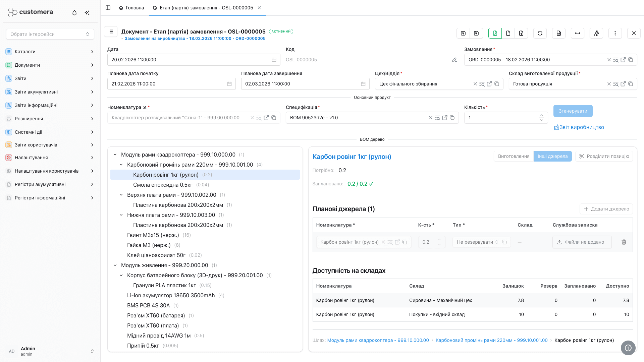Expand Звіти акумулятивні sidebar section
Image resolution: width=644 pixels, height=362 pixels.
pos(50,92)
